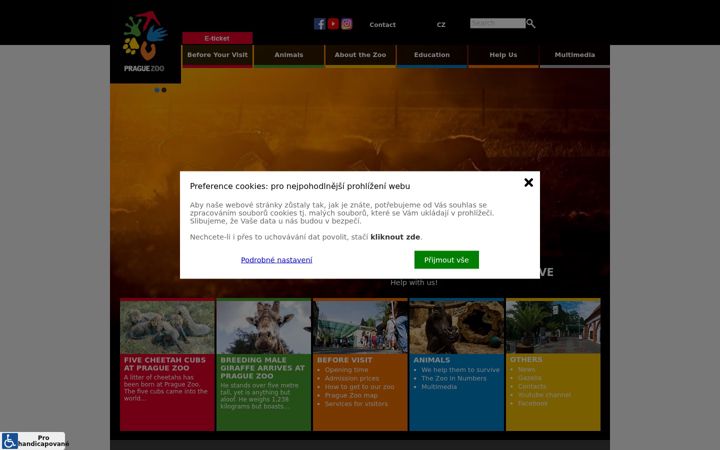Click the Others card heading
The image size is (720, 450).
coord(526,360)
